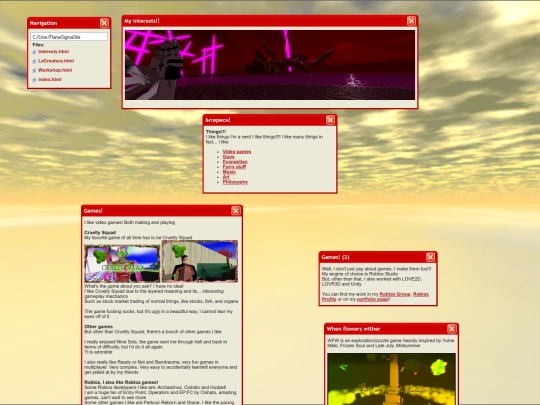Open the Interests.html link text in Navigation
The width and height of the screenshot is (540, 405).
[x=53, y=52]
